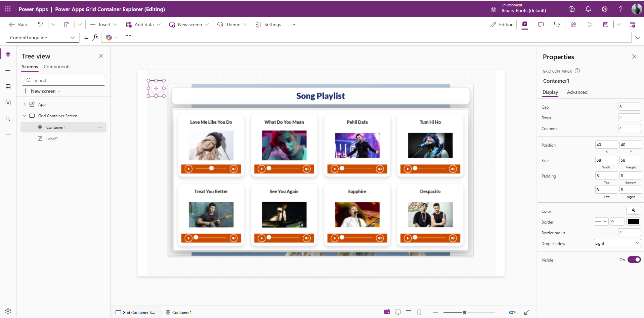
Task: Click the Tree view Search field
Action: pyautogui.click(x=63, y=80)
